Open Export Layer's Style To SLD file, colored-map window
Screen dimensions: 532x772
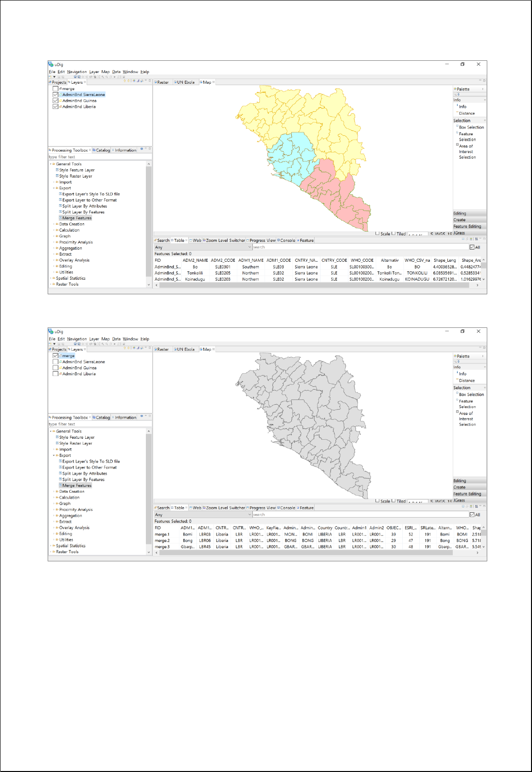[x=89, y=194]
